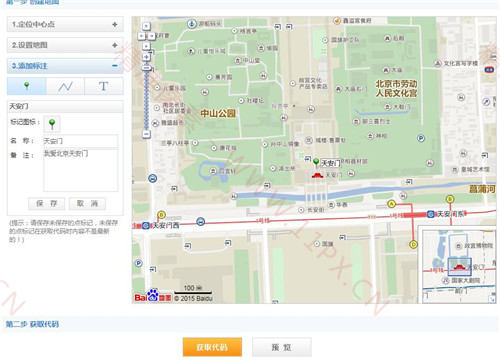Click the 天安门东 subway station icon

(x=431, y=214)
